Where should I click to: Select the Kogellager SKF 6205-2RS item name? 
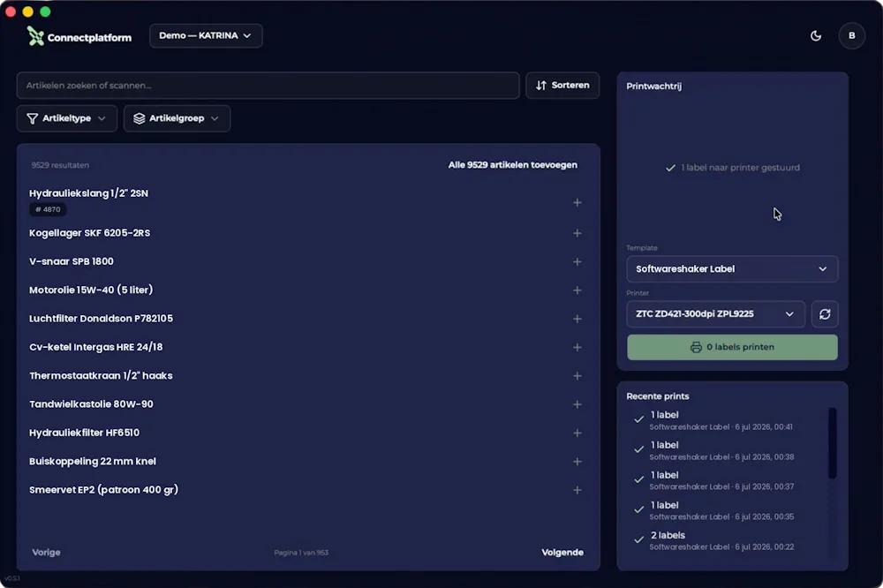[89, 232]
